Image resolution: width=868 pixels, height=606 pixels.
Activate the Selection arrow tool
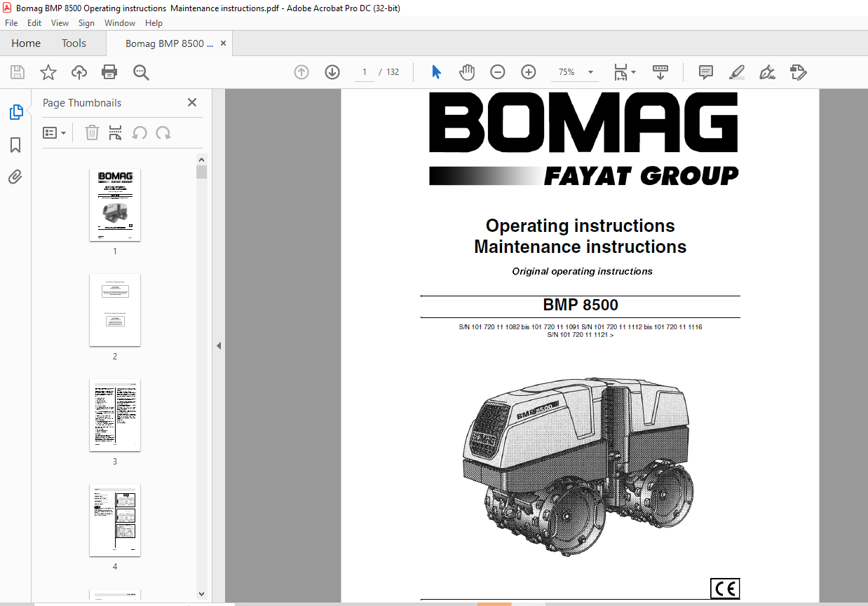[436, 72]
